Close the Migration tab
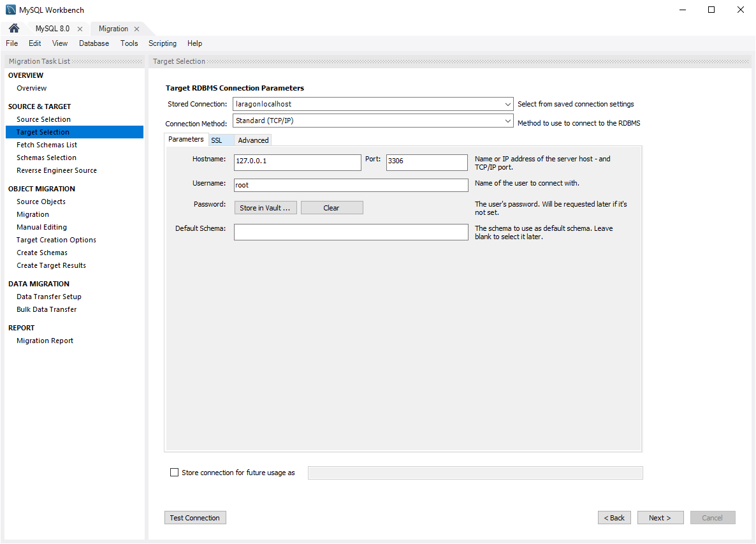This screenshot has width=756, height=544. pyautogui.click(x=136, y=29)
